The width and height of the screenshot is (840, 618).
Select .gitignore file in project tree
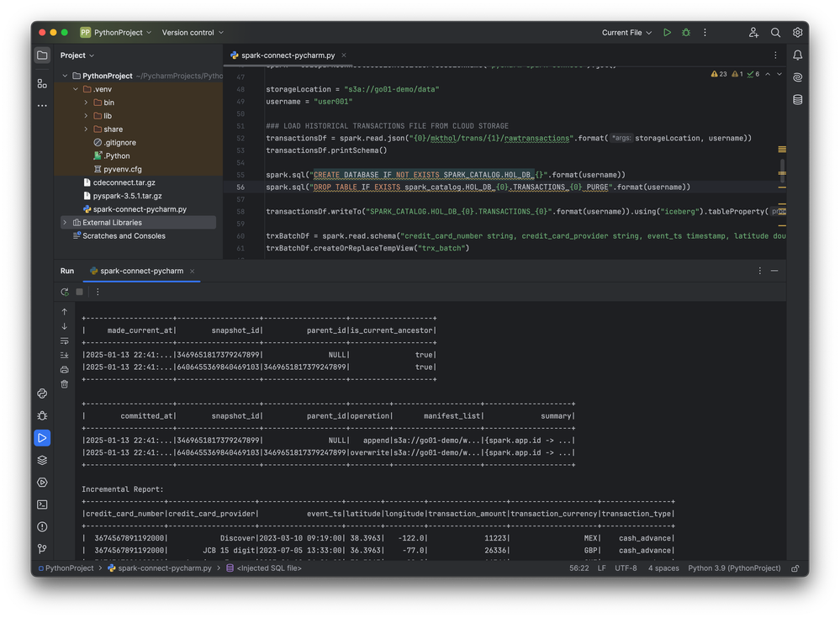coord(114,142)
